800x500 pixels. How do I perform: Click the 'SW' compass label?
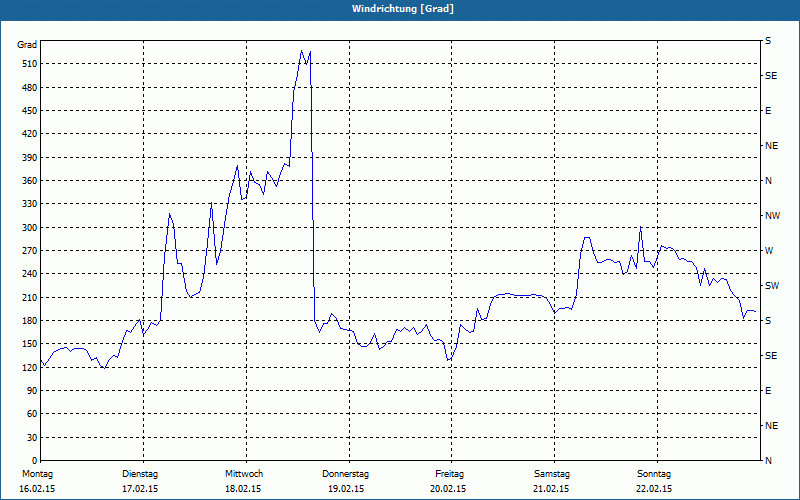[772, 286]
